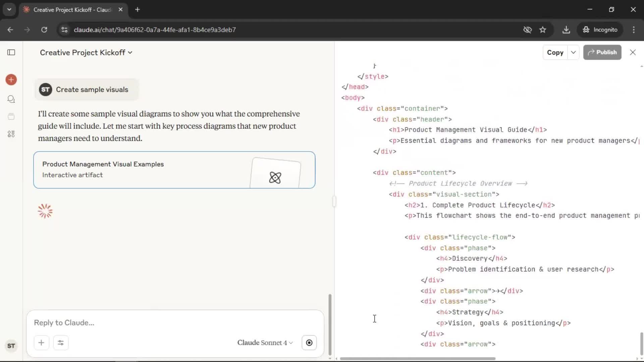Open the browser downloads icon

coord(566,30)
